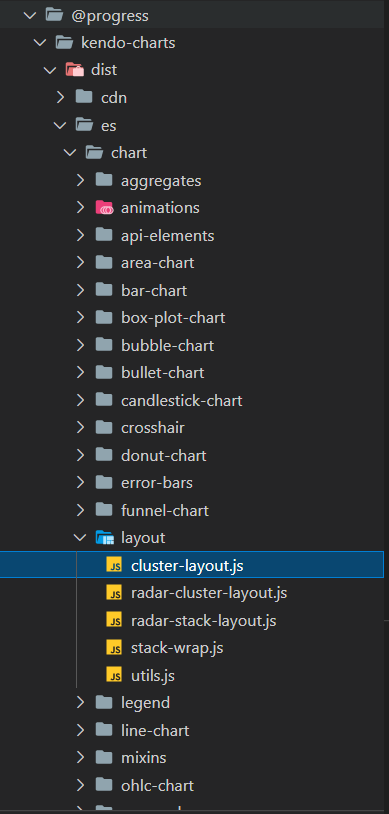Click the folder icon next to cdn
The height and width of the screenshot is (814, 389).
click(84, 97)
